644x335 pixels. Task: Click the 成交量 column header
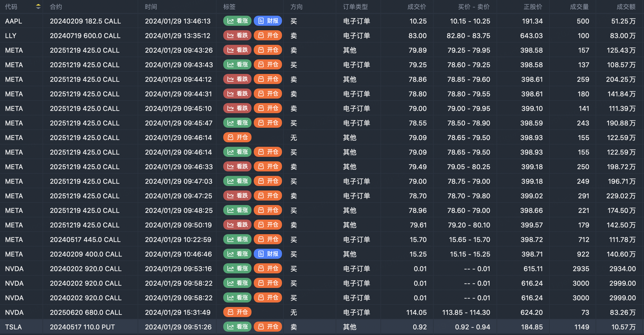tap(579, 7)
